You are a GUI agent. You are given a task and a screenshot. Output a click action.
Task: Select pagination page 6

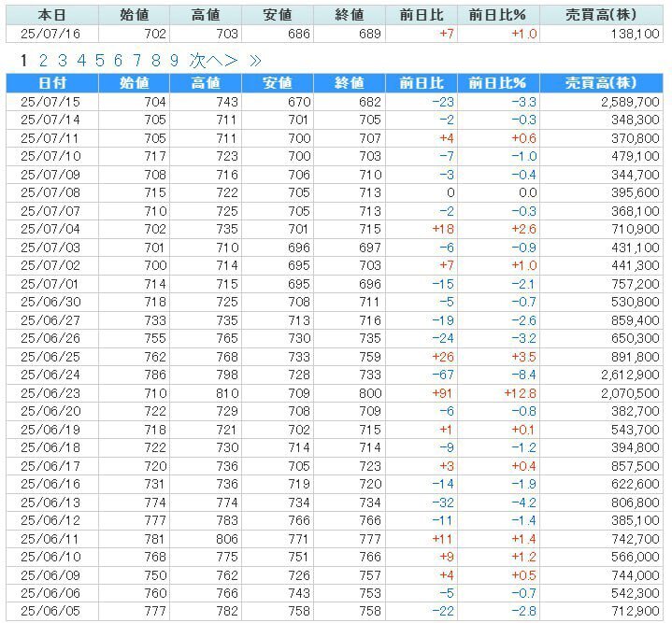(119, 61)
